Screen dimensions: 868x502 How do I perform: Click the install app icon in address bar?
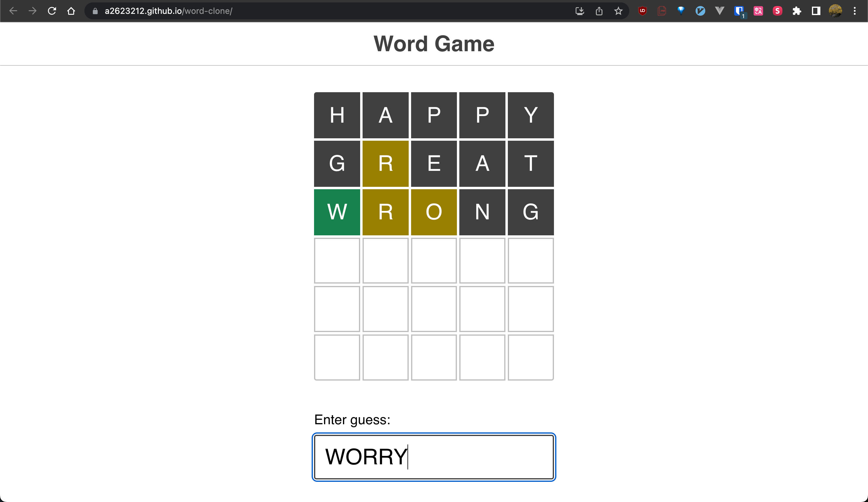tap(580, 11)
